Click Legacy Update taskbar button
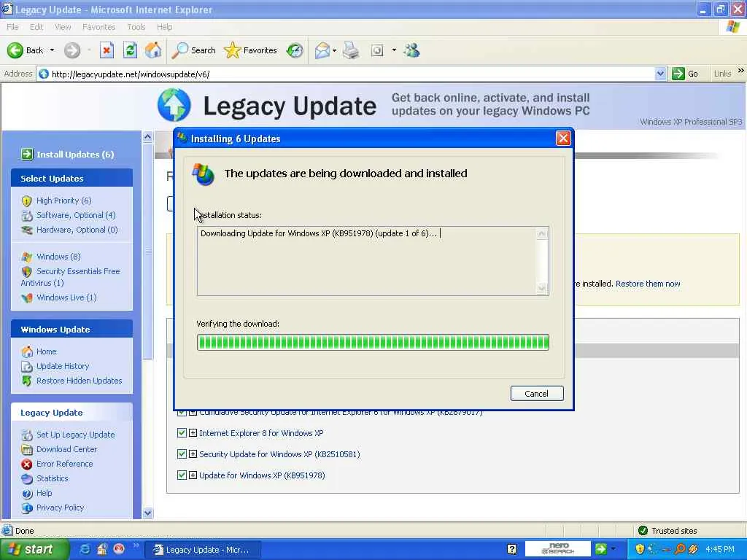 pos(203,550)
